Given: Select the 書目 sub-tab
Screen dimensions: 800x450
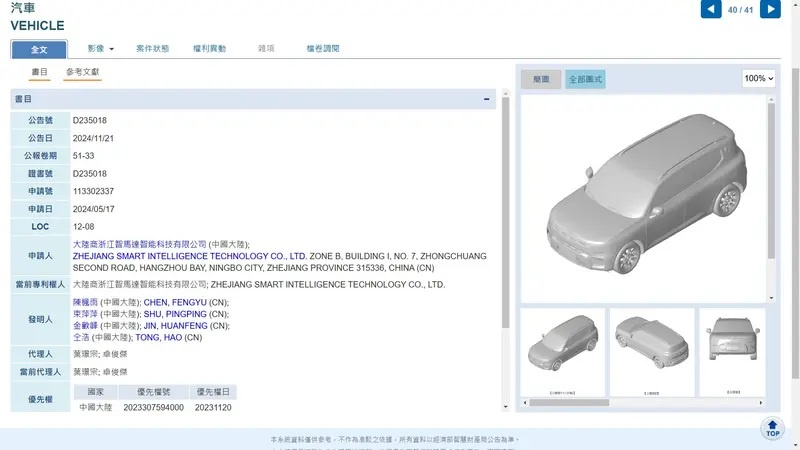Looking at the screenshot, I should (39, 73).
